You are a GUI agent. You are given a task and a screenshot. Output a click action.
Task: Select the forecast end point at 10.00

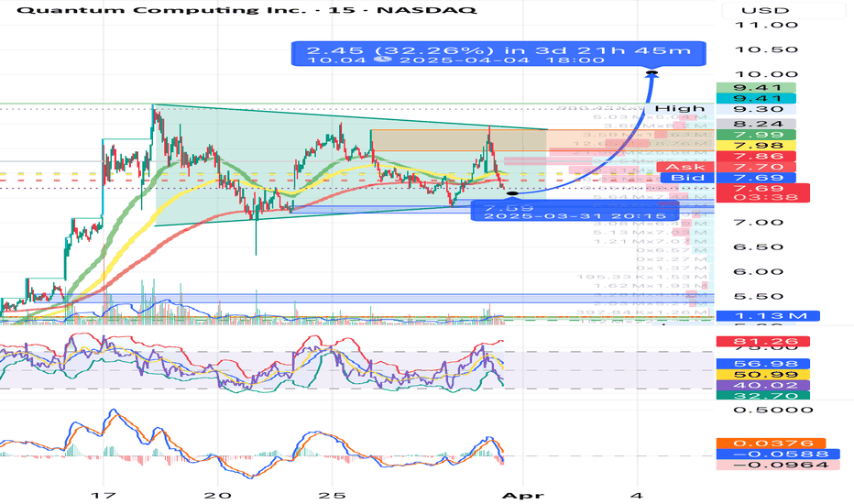[x=651, y=73]
